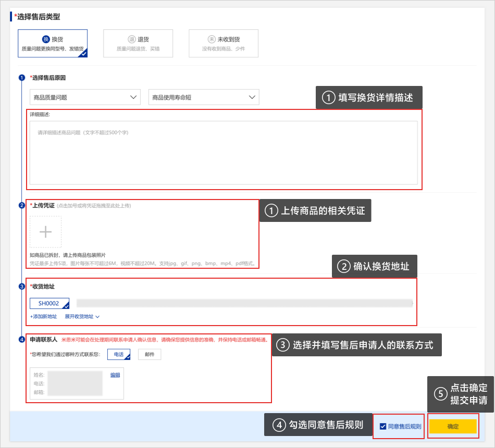
Task: Choose 电话 as contact method
Action: coord(119,354)
